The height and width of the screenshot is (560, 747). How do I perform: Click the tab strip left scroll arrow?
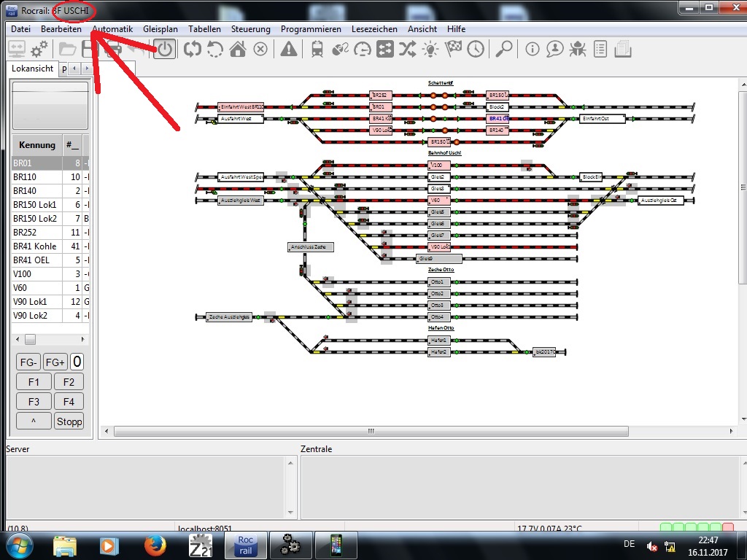pos(74,69)
